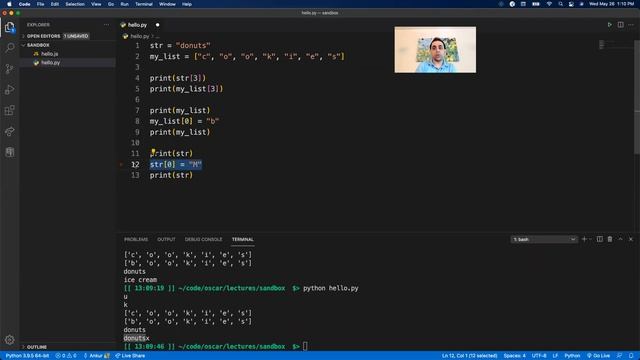
Task: Click the lightbulb on line 11
Action: point(153,151)
